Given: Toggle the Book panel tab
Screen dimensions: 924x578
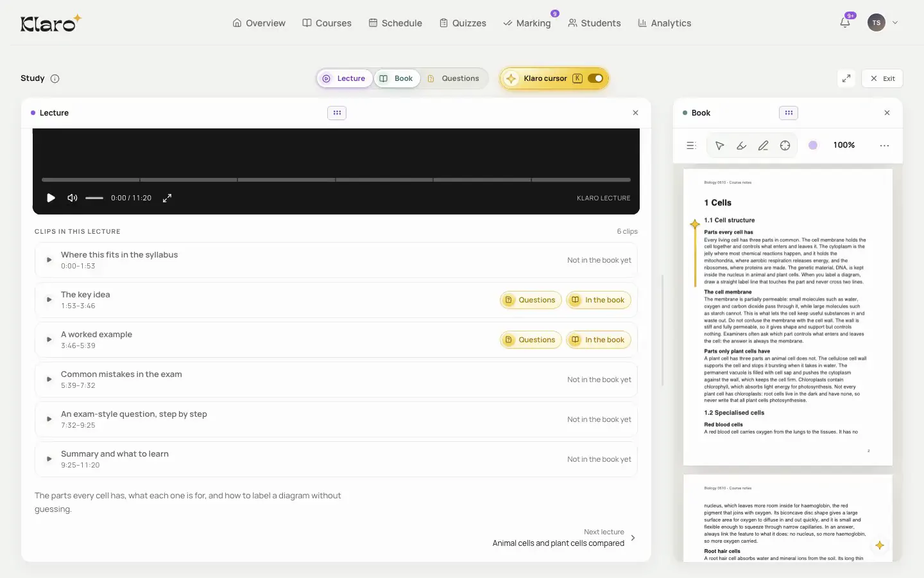Looking at the screenshot, I should click(397, 78).
